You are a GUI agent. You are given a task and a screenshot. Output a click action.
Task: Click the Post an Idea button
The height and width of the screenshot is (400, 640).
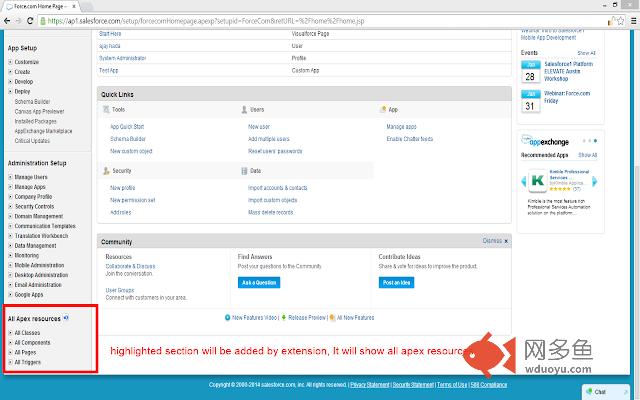tap(396, 282)
